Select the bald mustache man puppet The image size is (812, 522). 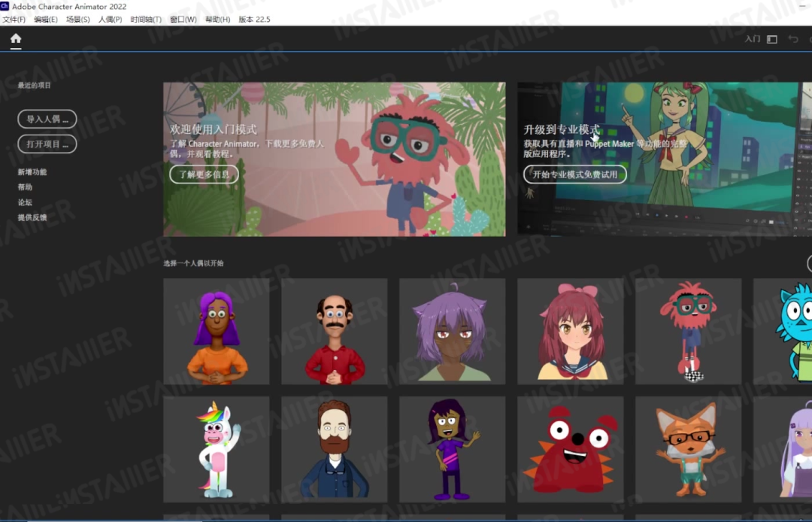335,332
